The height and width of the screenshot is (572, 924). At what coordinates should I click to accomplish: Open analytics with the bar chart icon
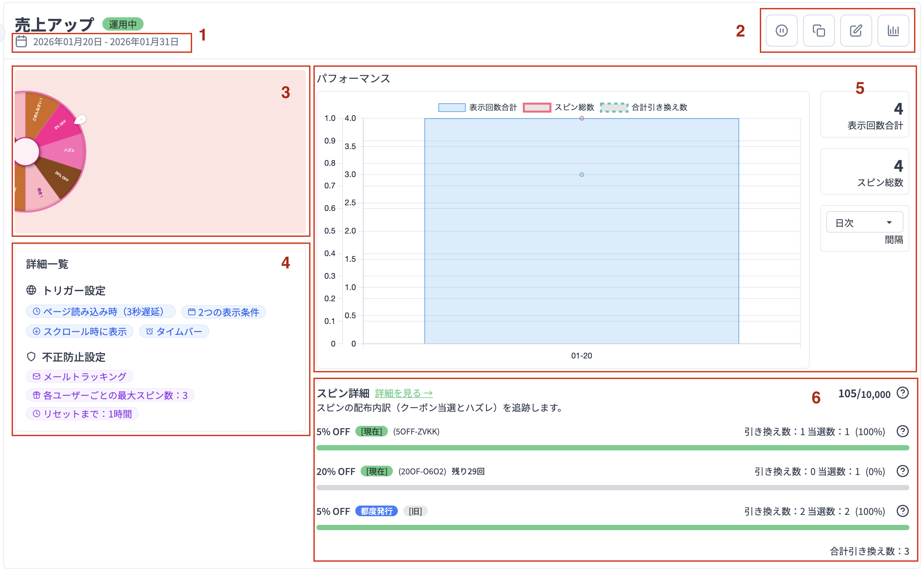893,31
